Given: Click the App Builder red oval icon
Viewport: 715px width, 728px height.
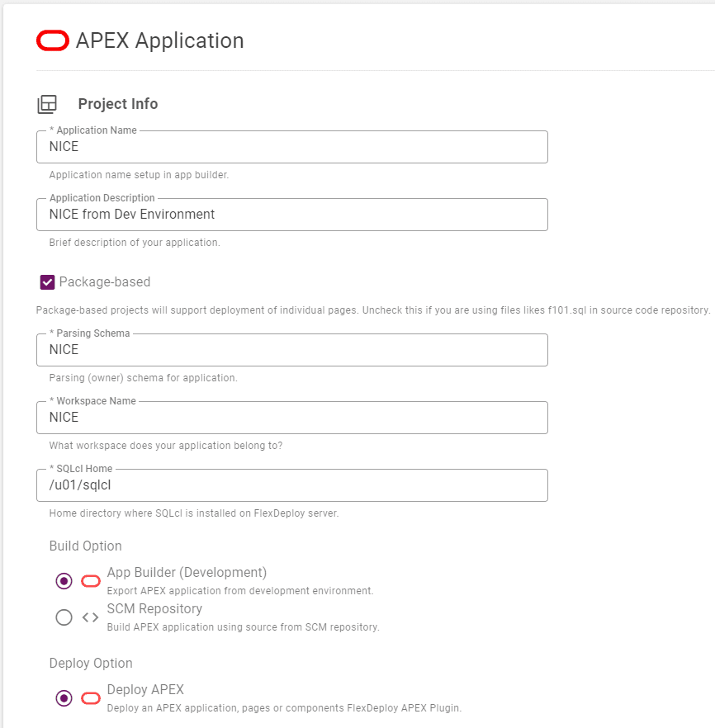Looking at the screenshot, I should [91, 581].
